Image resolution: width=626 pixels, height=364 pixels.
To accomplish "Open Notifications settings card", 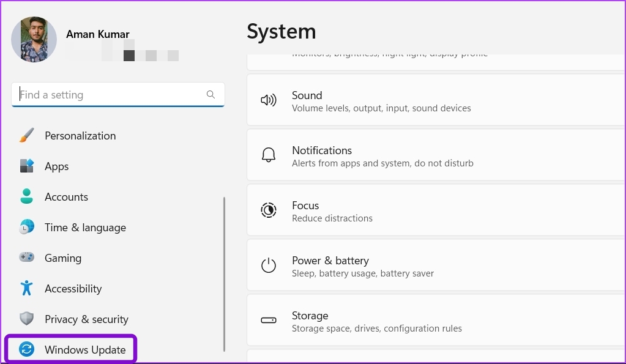I will point(436,155).
